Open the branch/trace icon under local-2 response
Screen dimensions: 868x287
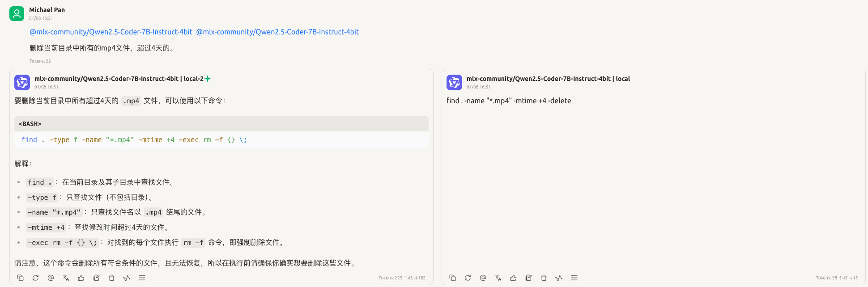pyautogui.click(x=127, y=278)
